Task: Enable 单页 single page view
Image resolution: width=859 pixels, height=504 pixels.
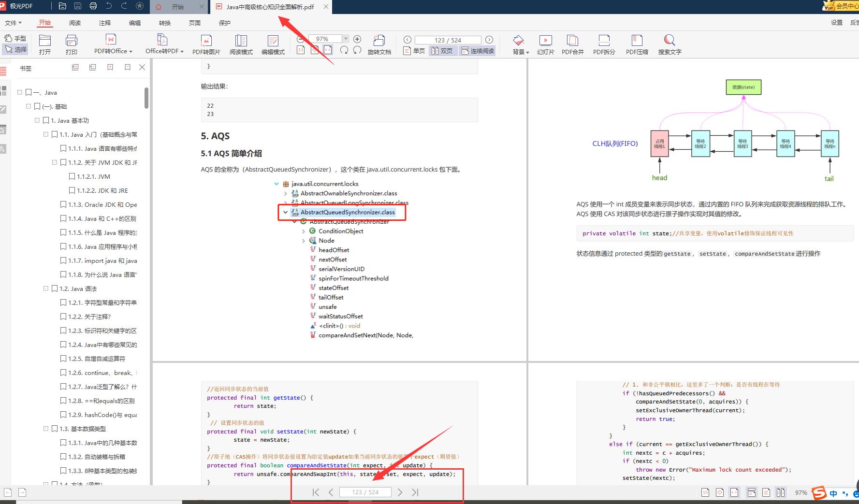Action: point(414,51)
